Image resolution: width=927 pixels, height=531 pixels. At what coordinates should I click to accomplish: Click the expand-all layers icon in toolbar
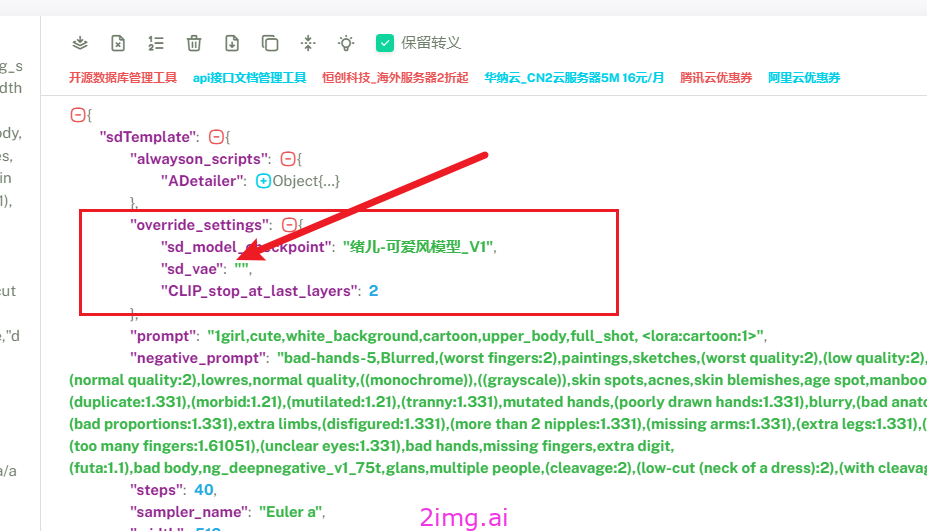pyautogui.click(x=80, y=43)
